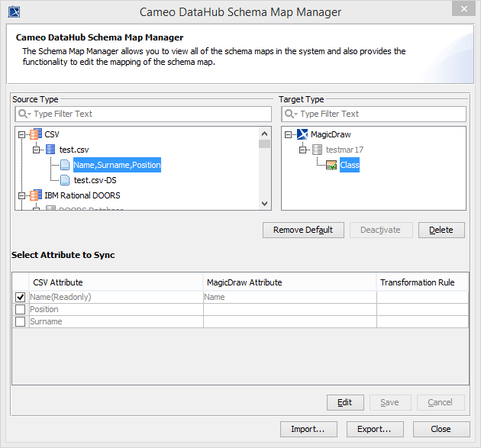Enable the Surname attribute checkbox
This screenshot has height=448, width=481.
coord(21,321)
